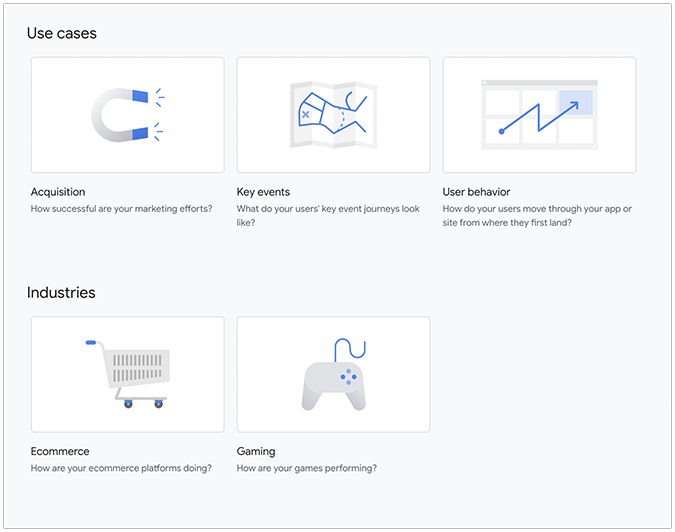The image size is (675, 532).
Task: Open the Ecommerce template card
Action: pyautogui.click(x=128, y=374)
